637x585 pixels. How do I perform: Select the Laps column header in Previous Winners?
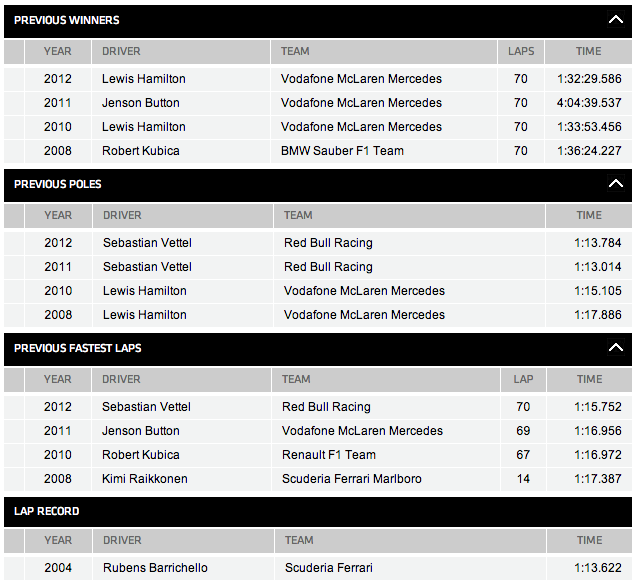click(521, 51)
